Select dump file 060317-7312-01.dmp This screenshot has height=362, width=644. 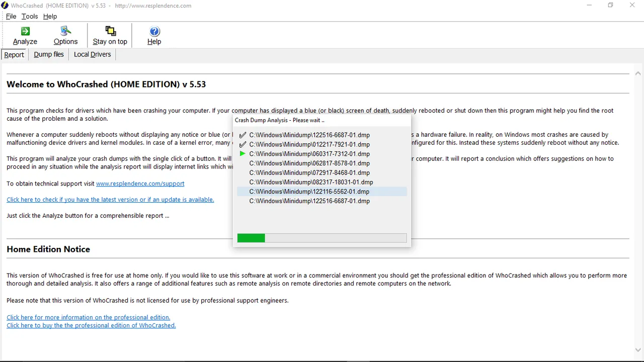point(309,154)
